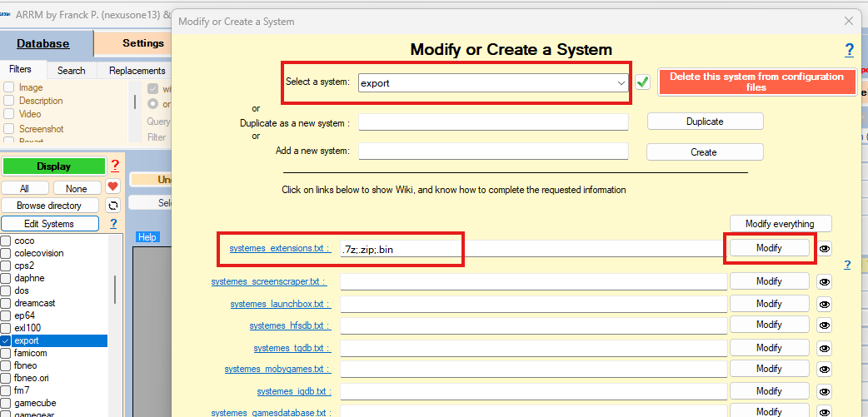Click the Modify everything button
Viewport: 868px width, 417px height.
click(x=782, y=223)
